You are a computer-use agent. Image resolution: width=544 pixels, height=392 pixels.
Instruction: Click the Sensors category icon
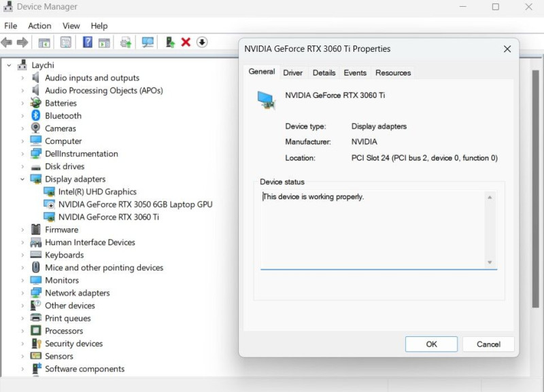[36, 355]
